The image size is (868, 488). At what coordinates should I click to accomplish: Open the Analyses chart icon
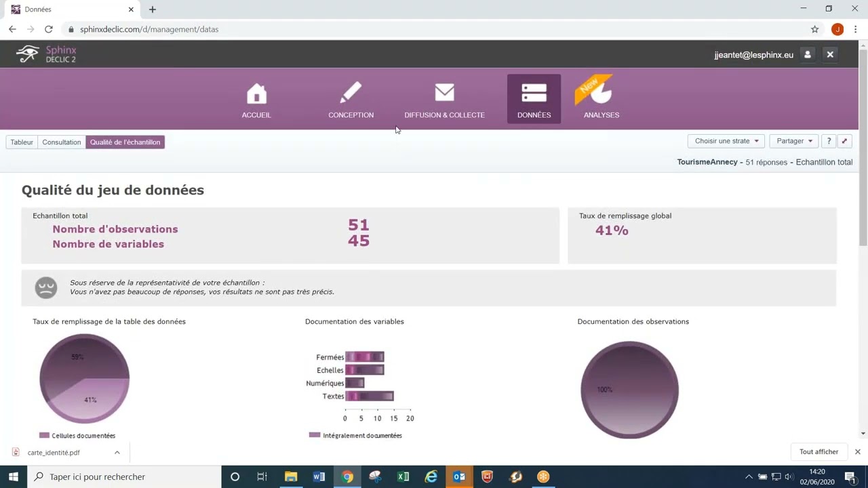click(601, 92)
